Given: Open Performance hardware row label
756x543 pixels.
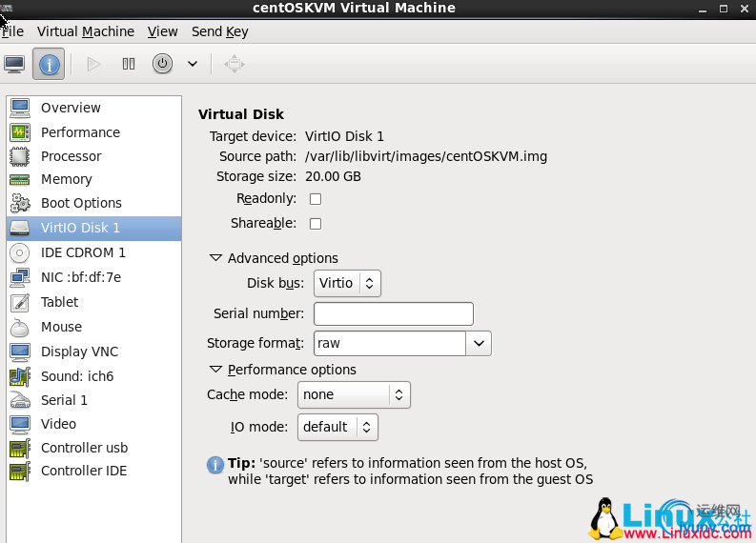Looking at the screenshot, I should [80, 132].
